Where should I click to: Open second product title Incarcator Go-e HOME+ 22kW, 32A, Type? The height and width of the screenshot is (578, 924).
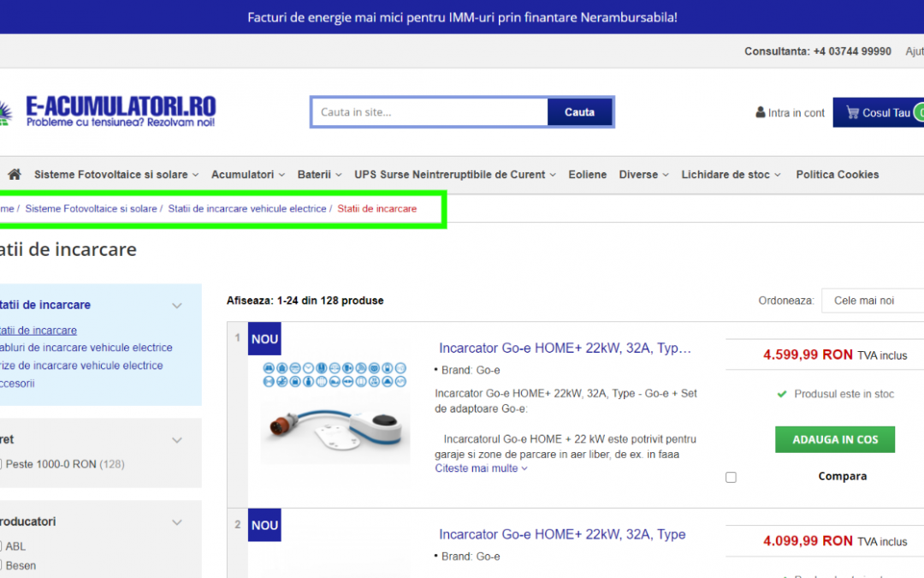562,534
